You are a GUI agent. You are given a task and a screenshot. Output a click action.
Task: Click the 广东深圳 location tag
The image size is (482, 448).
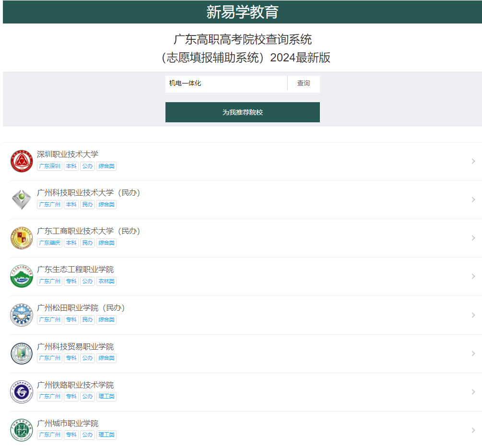click(50, 166)
